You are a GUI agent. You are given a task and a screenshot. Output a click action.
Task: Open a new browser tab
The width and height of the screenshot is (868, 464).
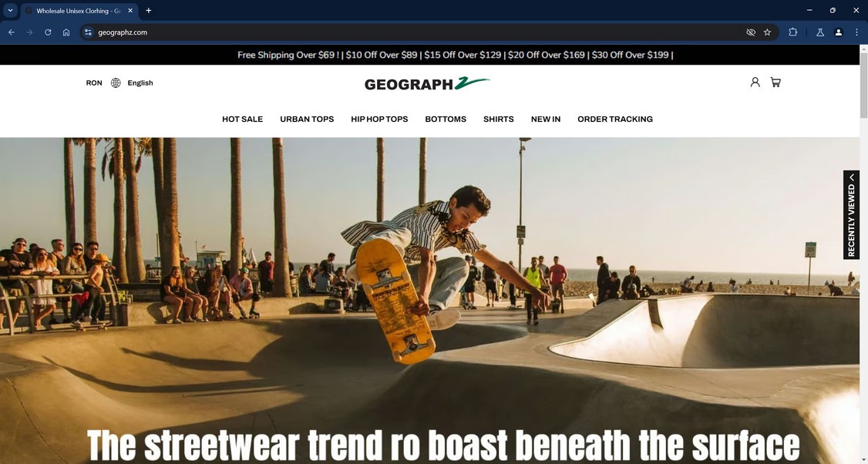click(148, 11)
